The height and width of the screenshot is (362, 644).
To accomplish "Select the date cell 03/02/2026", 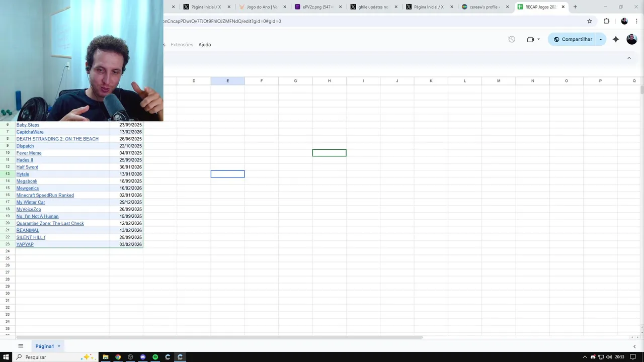I will tap(126, 244).
